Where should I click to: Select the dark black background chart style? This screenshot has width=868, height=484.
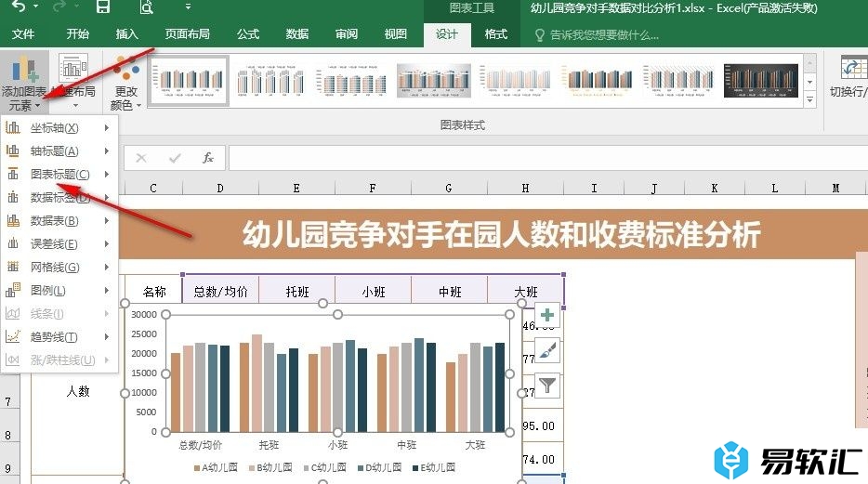tap(761, 80)
